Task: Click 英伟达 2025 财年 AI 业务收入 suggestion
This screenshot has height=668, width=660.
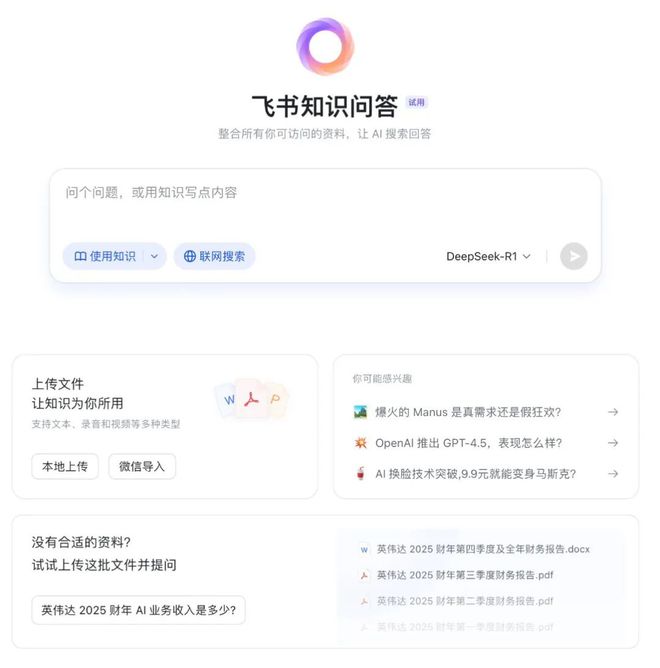Action: click(x=138, y=610)
